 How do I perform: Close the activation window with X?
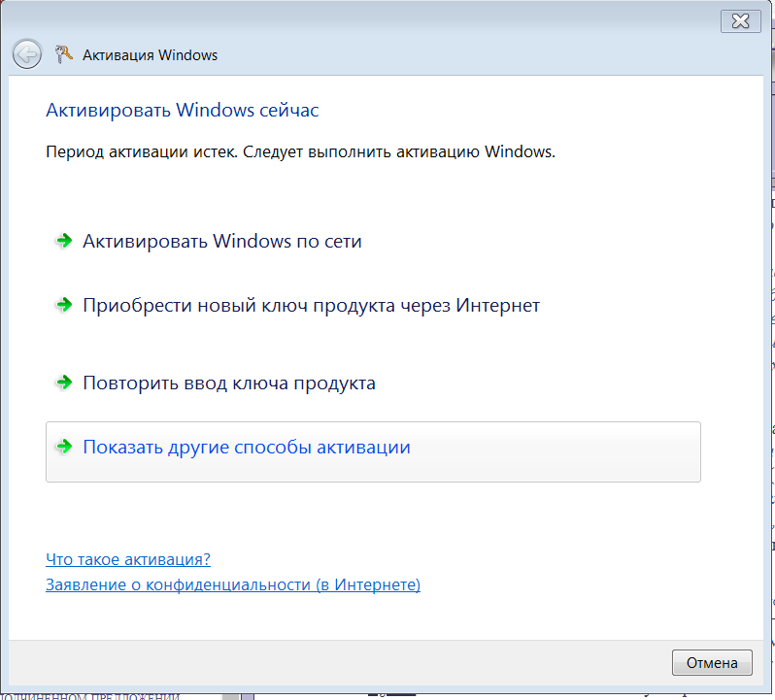740,21
